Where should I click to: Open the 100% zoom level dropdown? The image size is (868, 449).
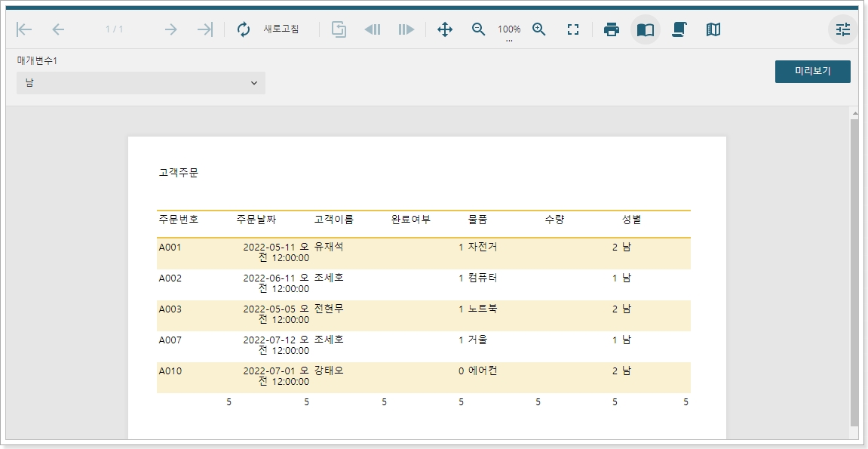(509, 30)
